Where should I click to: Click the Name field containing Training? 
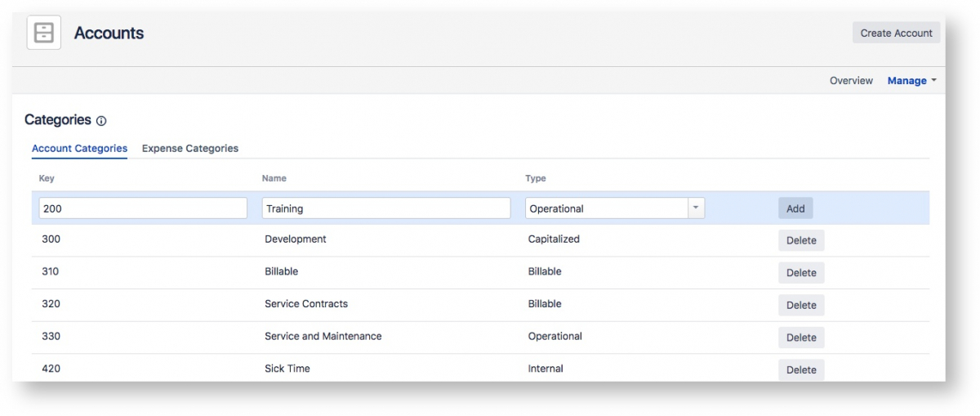click(385, 208)
